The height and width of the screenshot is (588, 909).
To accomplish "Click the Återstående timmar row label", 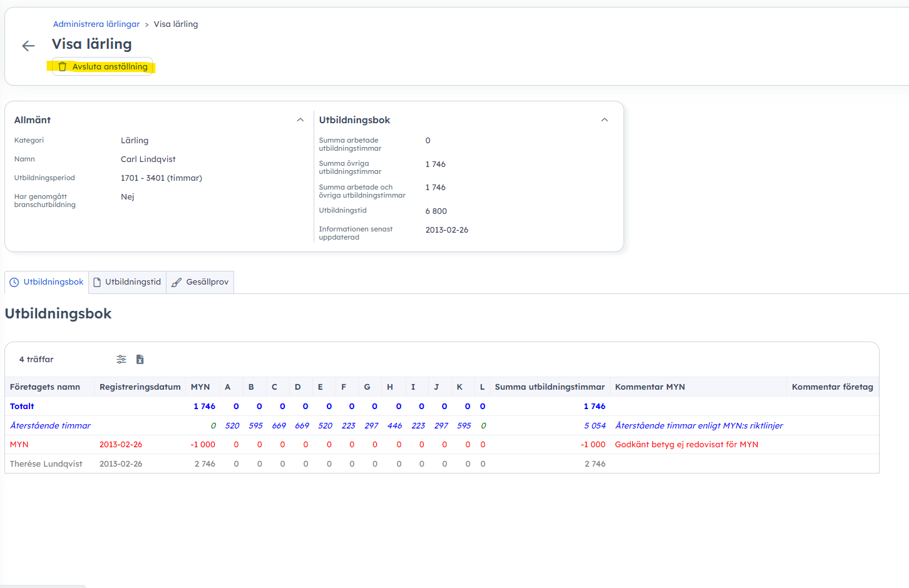I will (50, 426).
